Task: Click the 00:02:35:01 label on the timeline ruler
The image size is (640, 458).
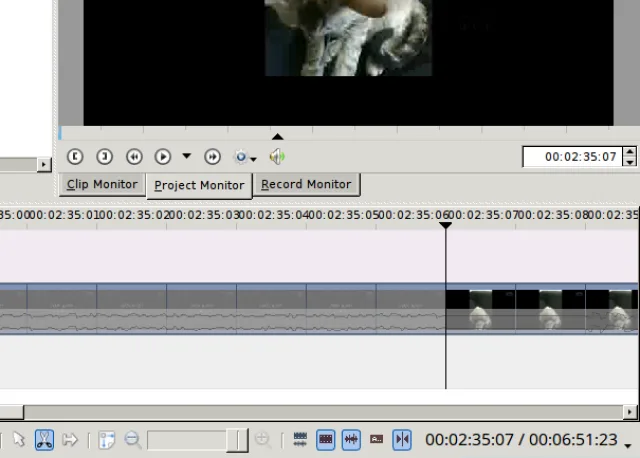Action: click(x=65, y=215)
